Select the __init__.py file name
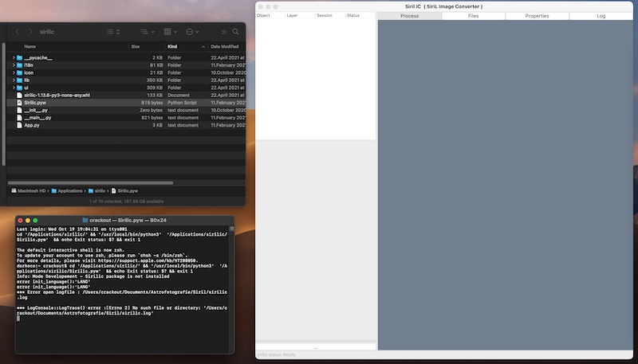 click(36, 110)
